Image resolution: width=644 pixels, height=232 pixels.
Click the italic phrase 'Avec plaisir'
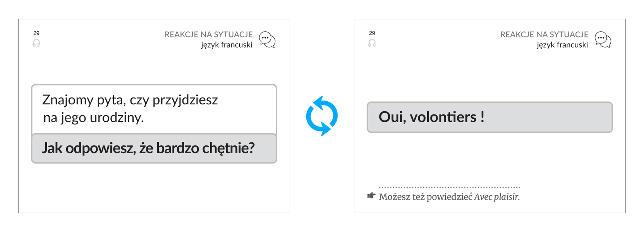point(496,197)
